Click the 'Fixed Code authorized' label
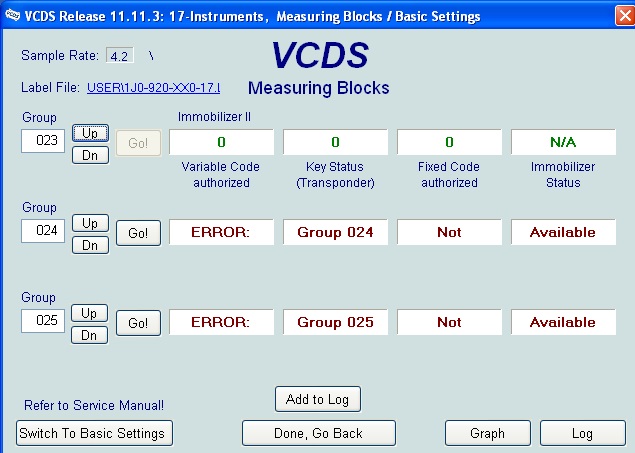Image resolution: width=635 pixels, height=453 pixels. click(449, 174)
